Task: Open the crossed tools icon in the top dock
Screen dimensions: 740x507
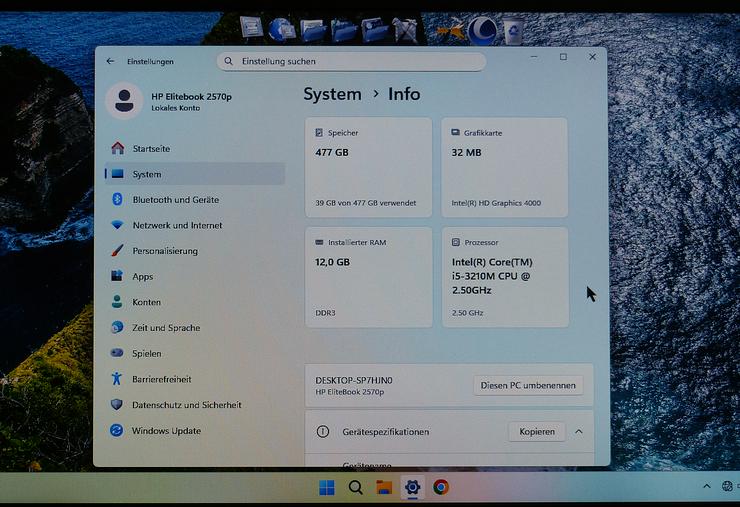Action: point(405,29)
